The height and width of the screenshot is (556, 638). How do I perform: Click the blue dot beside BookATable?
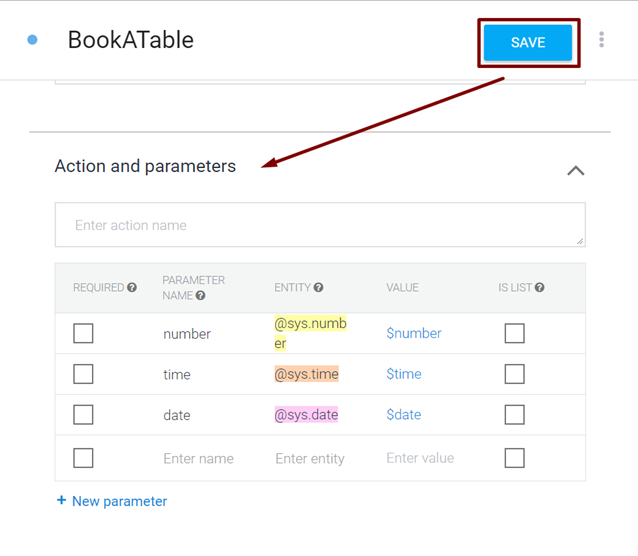tap(33, 40)
